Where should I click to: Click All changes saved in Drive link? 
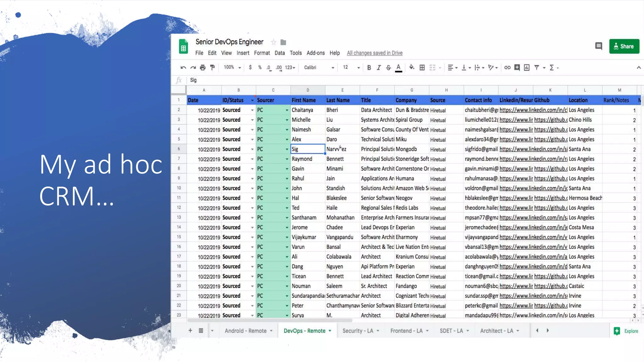(375, 53)
